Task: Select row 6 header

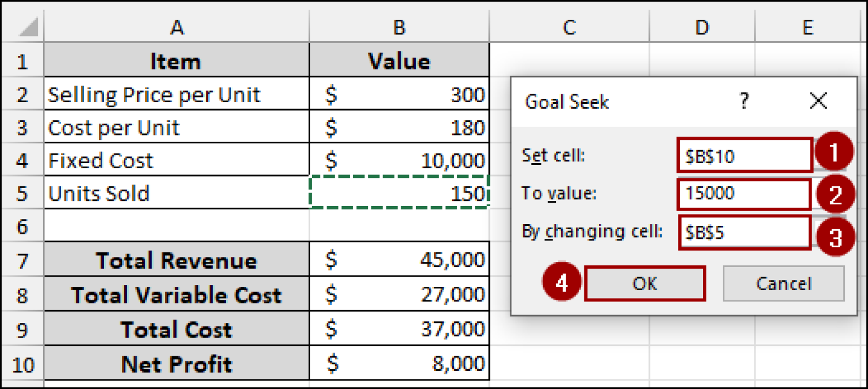Action: click(23, 226)
